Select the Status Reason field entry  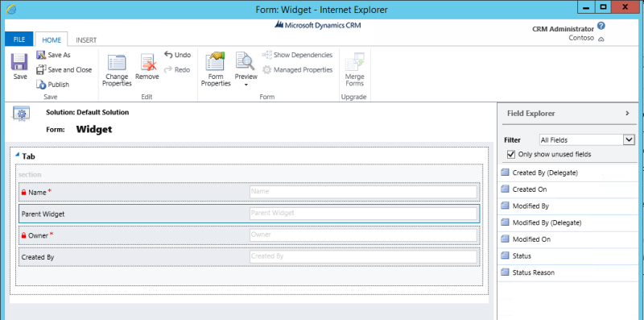(533, 272)
